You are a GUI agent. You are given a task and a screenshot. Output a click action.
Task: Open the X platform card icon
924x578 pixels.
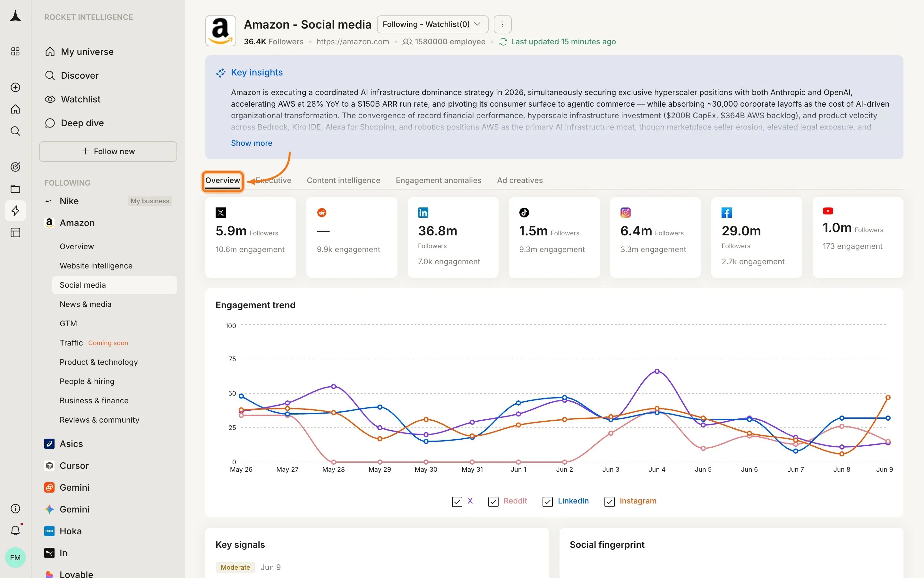[221, 213]
